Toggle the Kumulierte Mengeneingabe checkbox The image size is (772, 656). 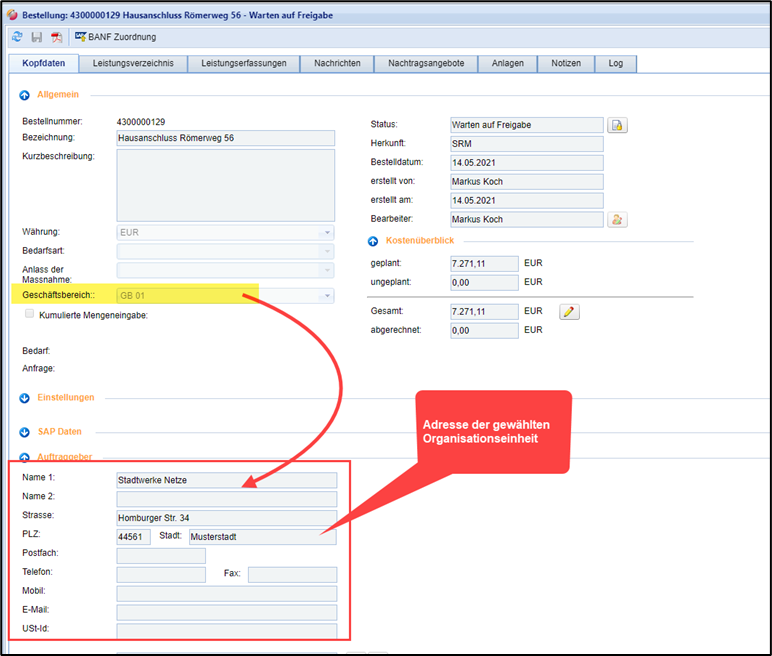[30, 314]
